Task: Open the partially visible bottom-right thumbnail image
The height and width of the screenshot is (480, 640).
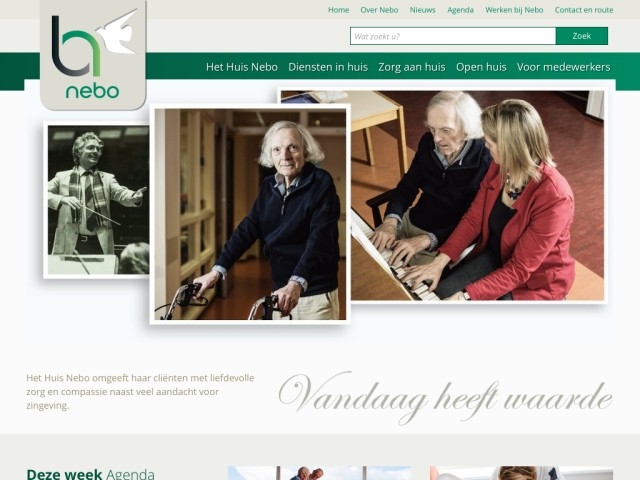Action: (x=521, y=473)
